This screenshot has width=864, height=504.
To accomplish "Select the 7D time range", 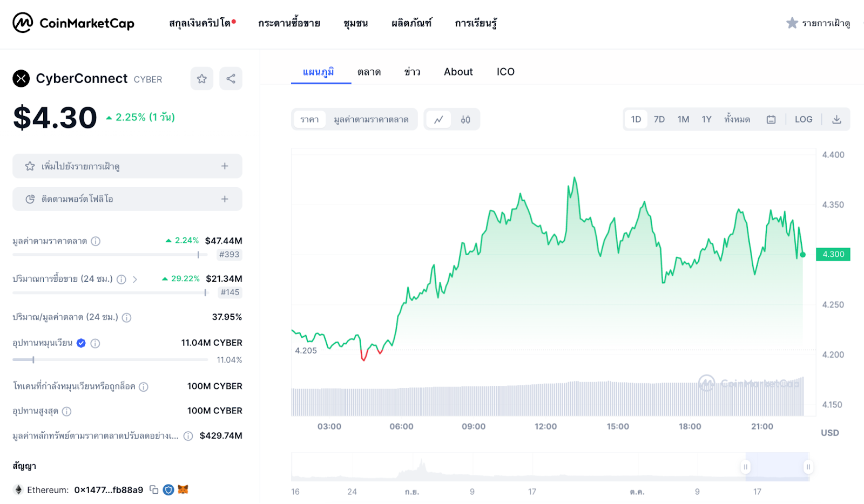I will pos(659,119).
